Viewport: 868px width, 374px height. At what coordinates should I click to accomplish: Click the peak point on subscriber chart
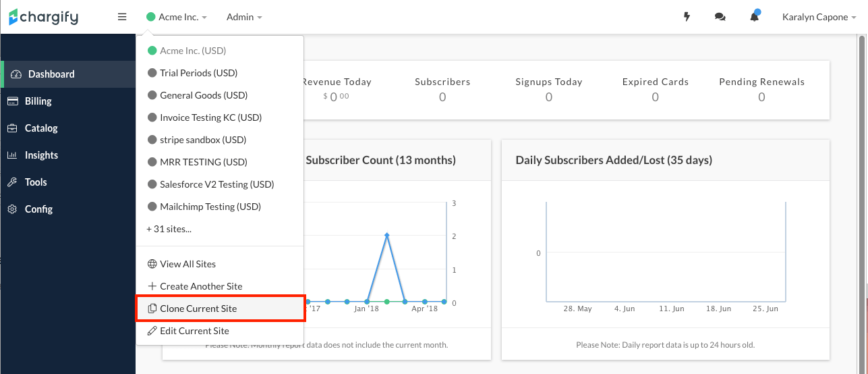click(x=386, y=235)
